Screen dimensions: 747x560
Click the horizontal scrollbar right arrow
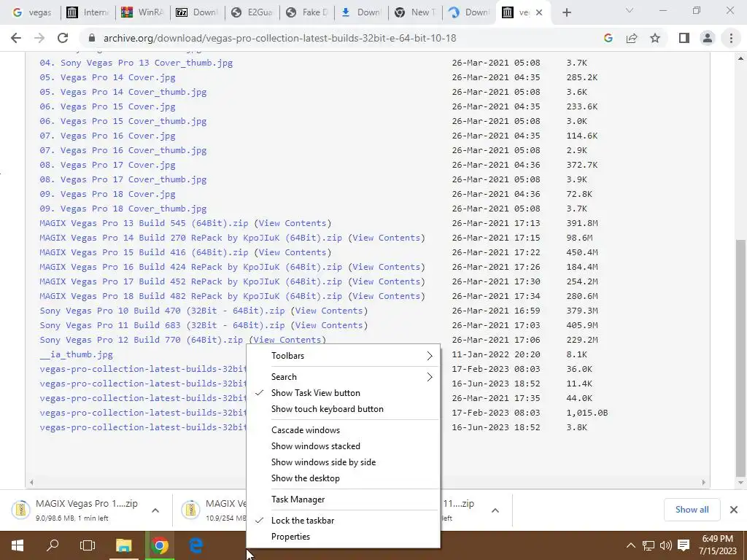[x=704, y=483]
